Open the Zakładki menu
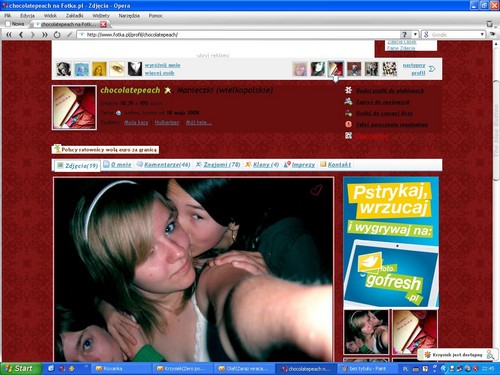 pos(74,16)
